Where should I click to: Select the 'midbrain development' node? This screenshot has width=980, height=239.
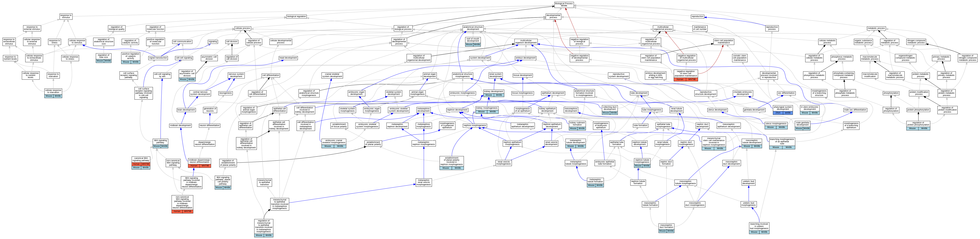(x=180, y=125)
